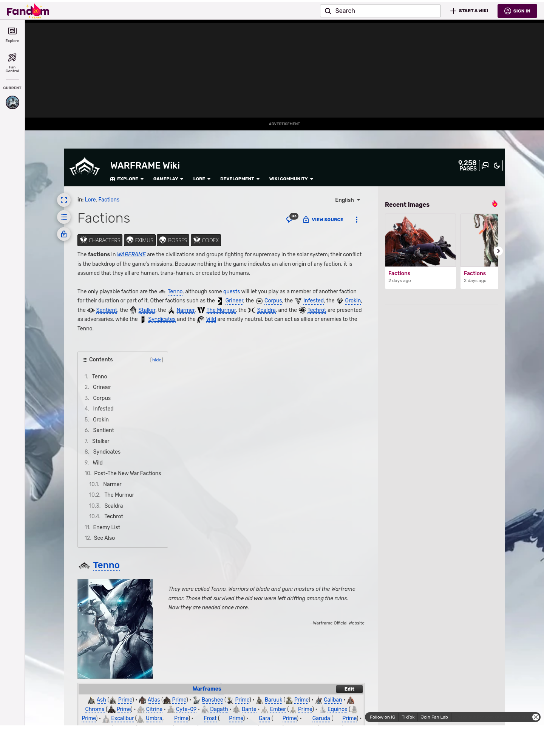Click the WARFRAME wiki lotus logo
The width and height of the screenshot is (544, 756).
85,167
